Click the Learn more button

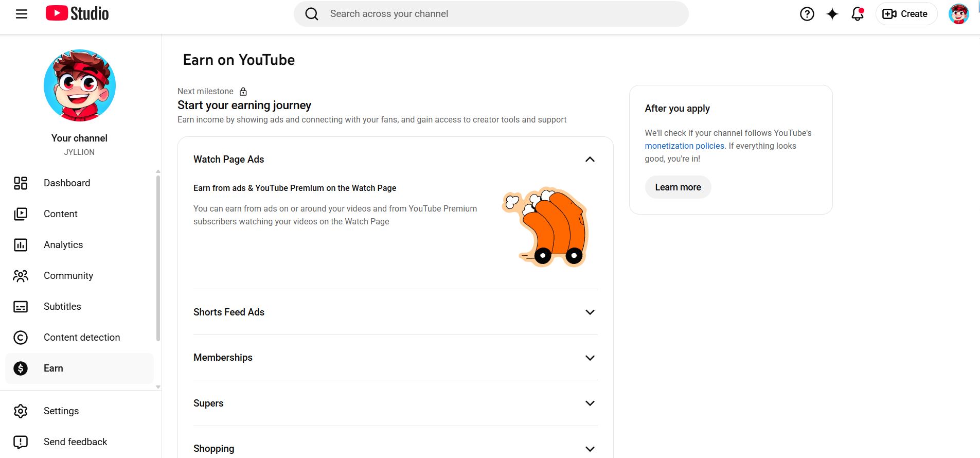click(678, 187)
